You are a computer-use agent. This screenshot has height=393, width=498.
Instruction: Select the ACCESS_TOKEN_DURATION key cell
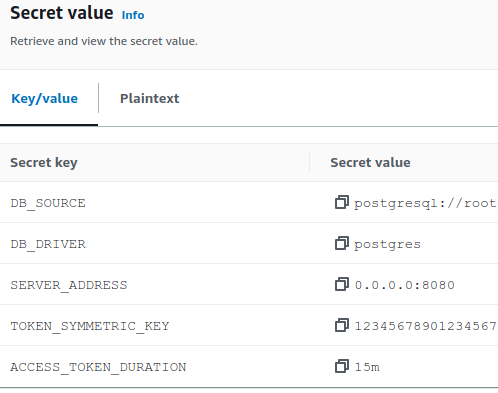(98, 367)
